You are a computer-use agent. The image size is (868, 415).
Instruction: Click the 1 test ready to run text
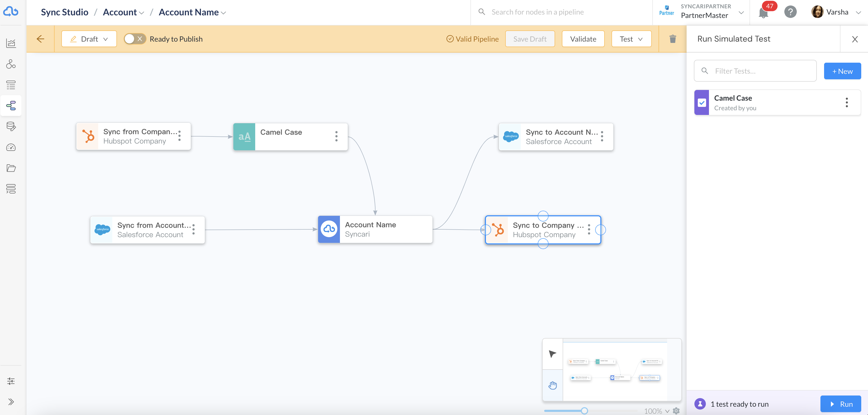point(740,404)
